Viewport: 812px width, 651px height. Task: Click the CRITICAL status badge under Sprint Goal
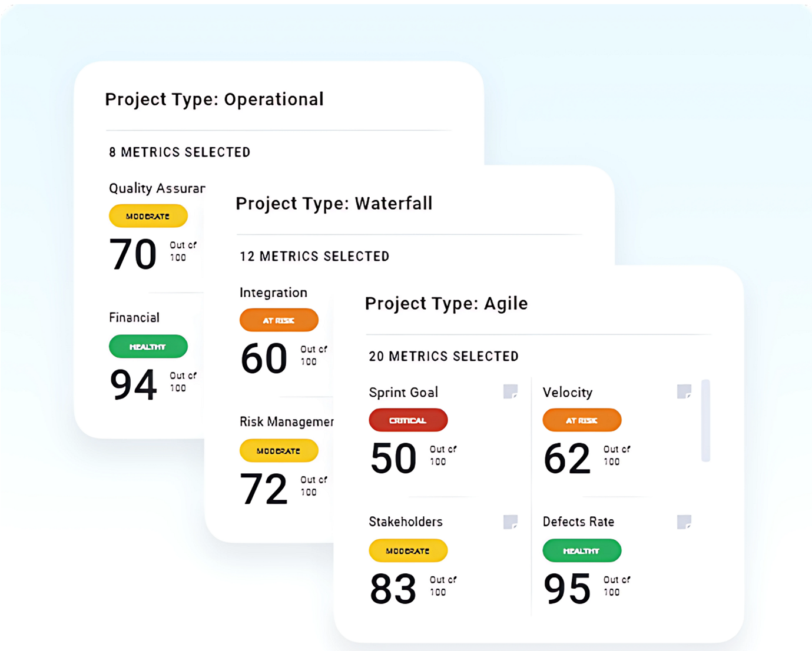pyautogui.click(x=407, y=420)
